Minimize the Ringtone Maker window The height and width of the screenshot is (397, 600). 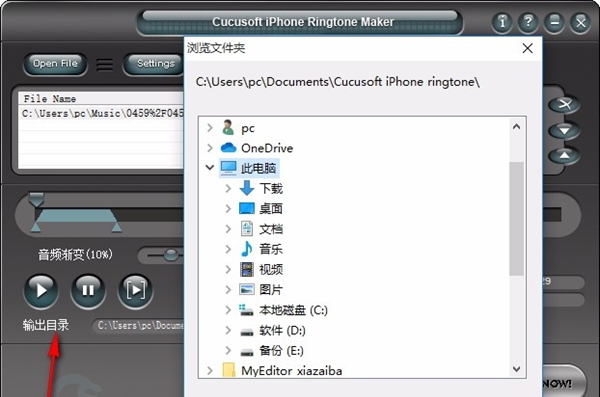click(x=554, y=22)
